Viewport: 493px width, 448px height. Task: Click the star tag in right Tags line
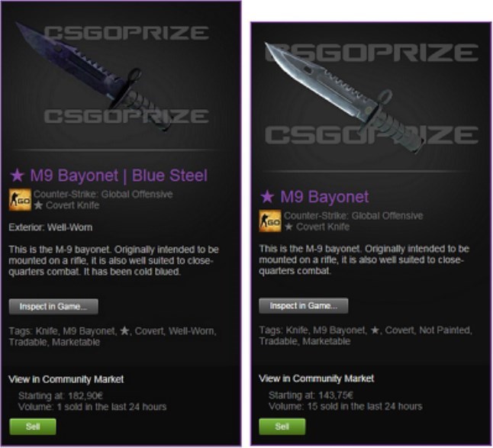point(375,330)
